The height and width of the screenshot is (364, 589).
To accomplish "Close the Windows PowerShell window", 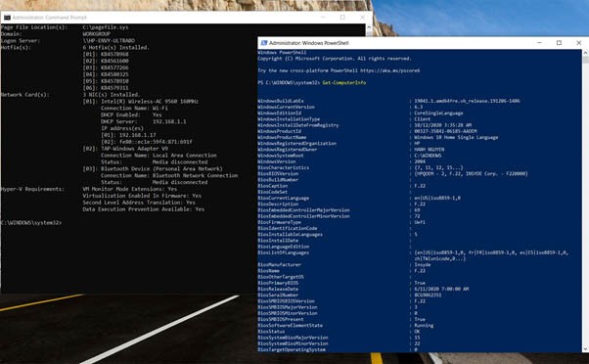I will point(579,43).
